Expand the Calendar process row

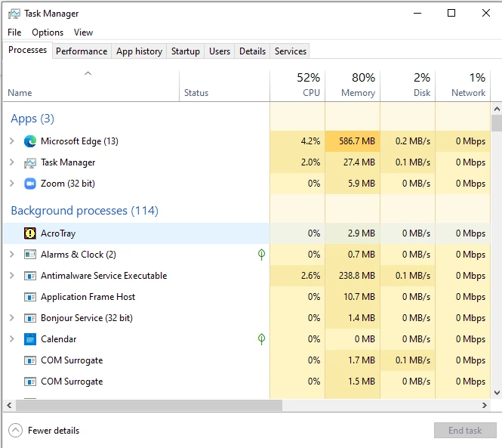tap(12, 339)
